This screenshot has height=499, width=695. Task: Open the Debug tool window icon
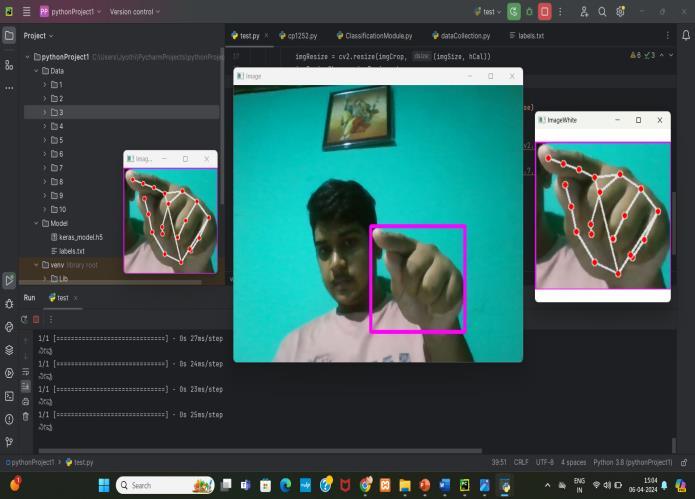pos(9,304)
